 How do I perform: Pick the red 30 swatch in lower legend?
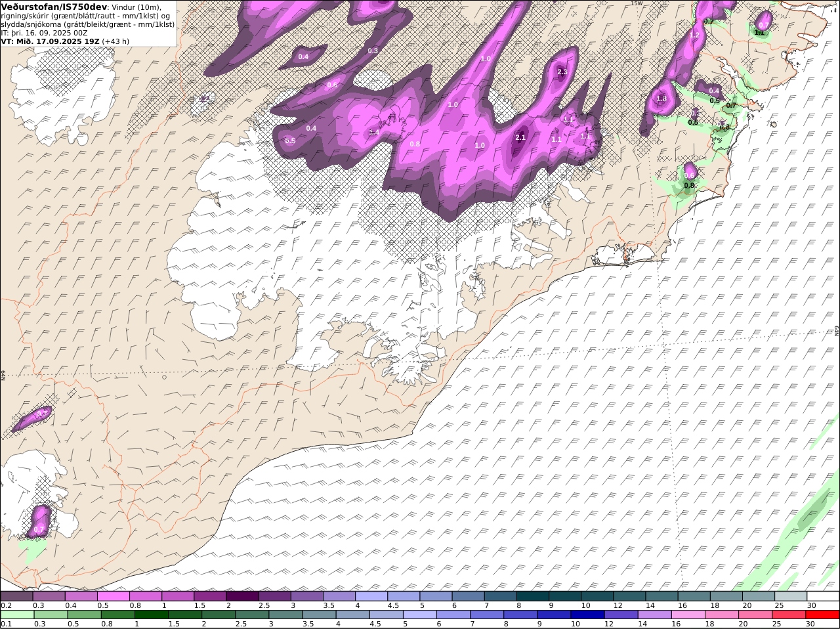click(823, 615)
